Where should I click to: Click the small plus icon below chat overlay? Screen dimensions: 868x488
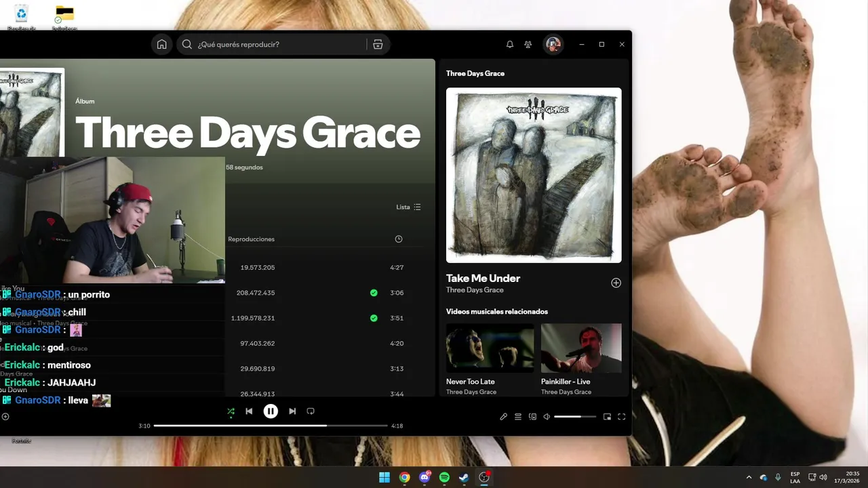pyautogui.click(x=5, y=416)
